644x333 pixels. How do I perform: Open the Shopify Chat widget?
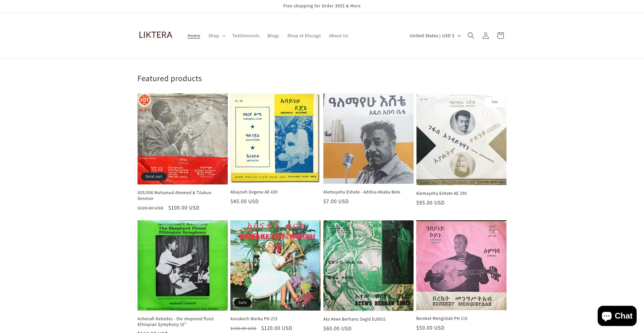(x=617, y=316)
